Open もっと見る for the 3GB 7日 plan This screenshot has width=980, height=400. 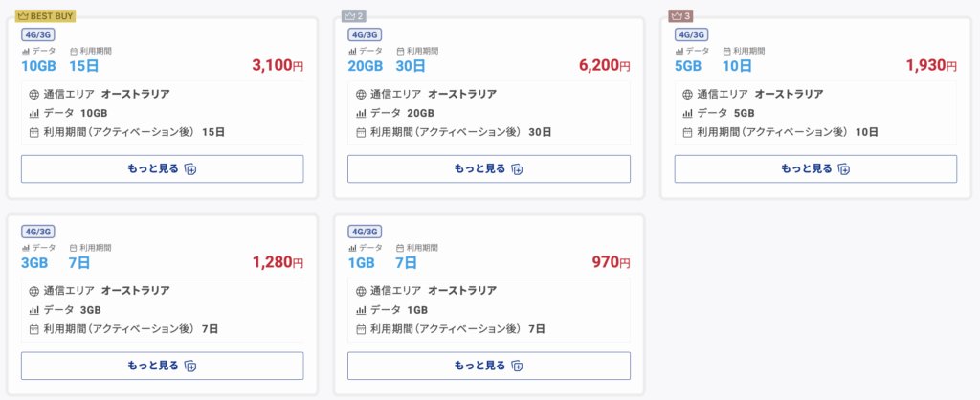[x=163, y=366]
